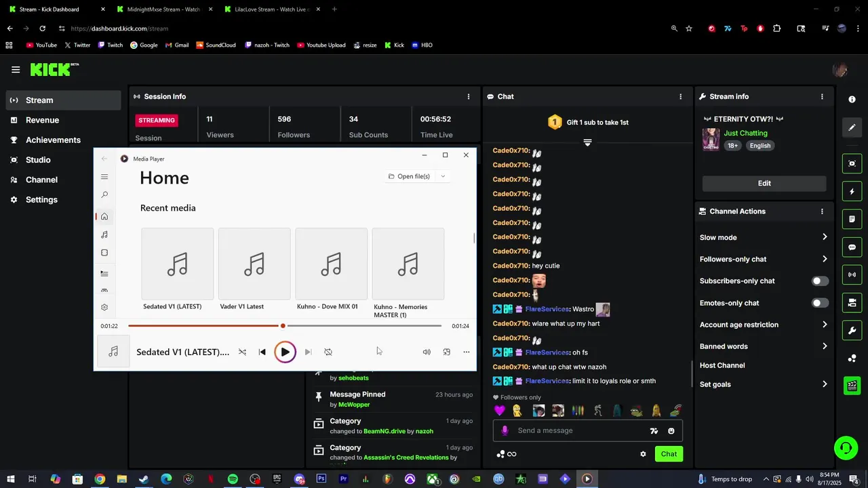The width and height of the screenshot is (868, 488).
Task: Toggle repeat in Media Player
Action: coord(328,352)
